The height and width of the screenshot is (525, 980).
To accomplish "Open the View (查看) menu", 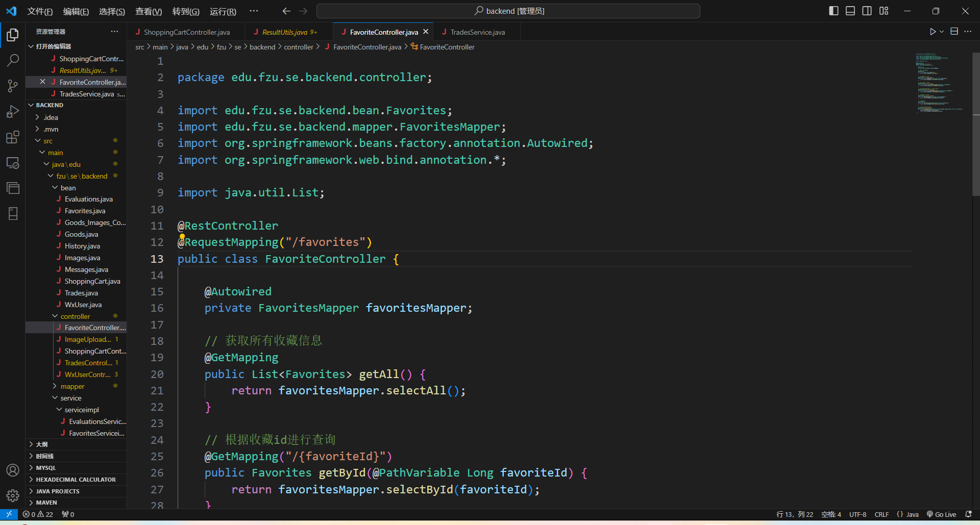I will tap(149, 11).
